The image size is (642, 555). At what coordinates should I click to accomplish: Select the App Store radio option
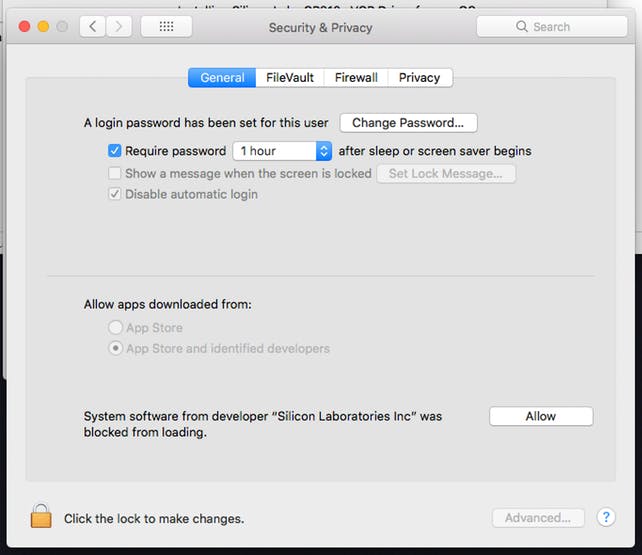click(116, 328)
